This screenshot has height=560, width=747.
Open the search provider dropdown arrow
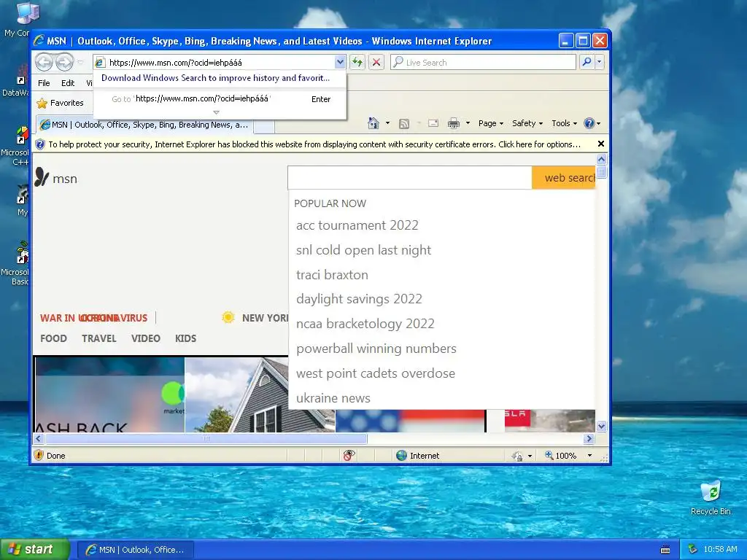[600, 62]
